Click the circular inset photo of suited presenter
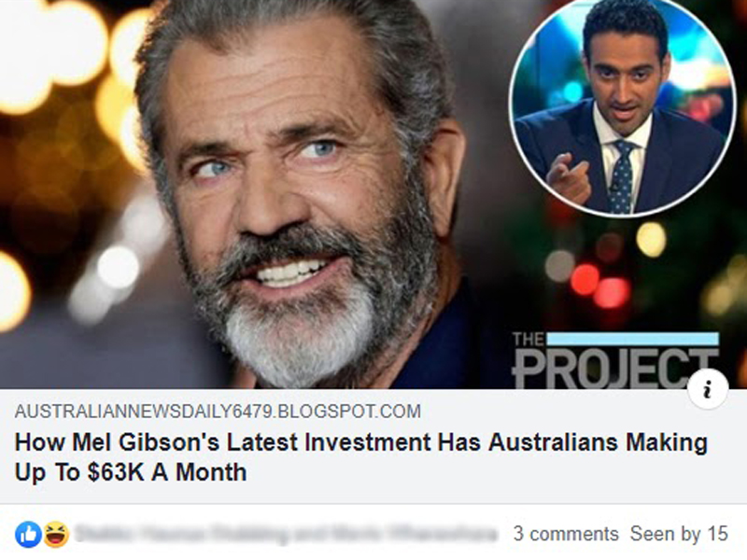The width and height of the screenshot is (747, 560). pyautogui.click(x=621, y=107)
